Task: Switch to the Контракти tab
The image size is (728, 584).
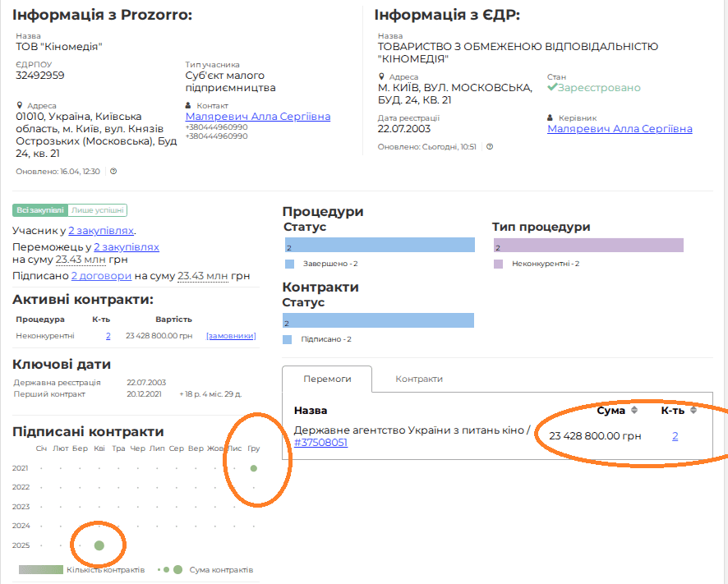Action: pos(419,379)
